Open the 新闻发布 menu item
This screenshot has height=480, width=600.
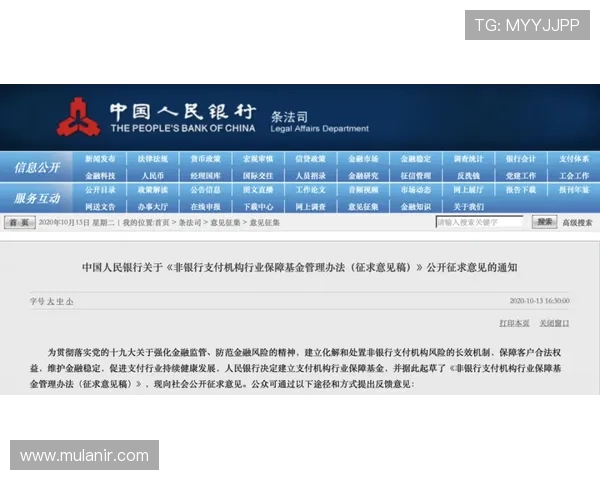(100, 159)
